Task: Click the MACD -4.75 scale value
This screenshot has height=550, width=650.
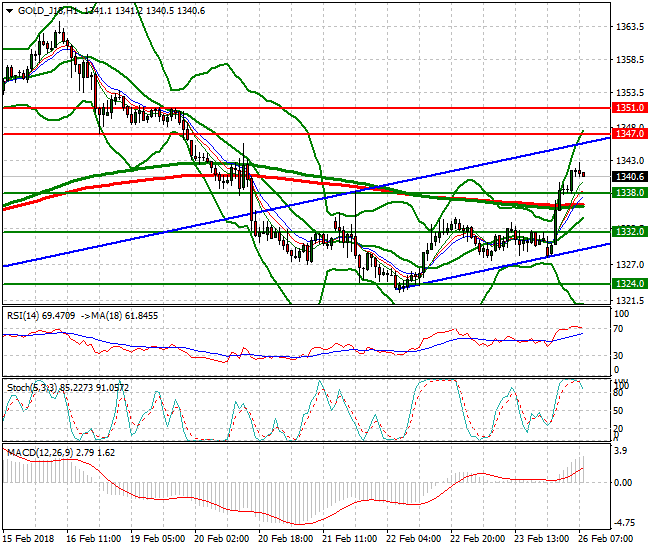Action: pos(624,523)
